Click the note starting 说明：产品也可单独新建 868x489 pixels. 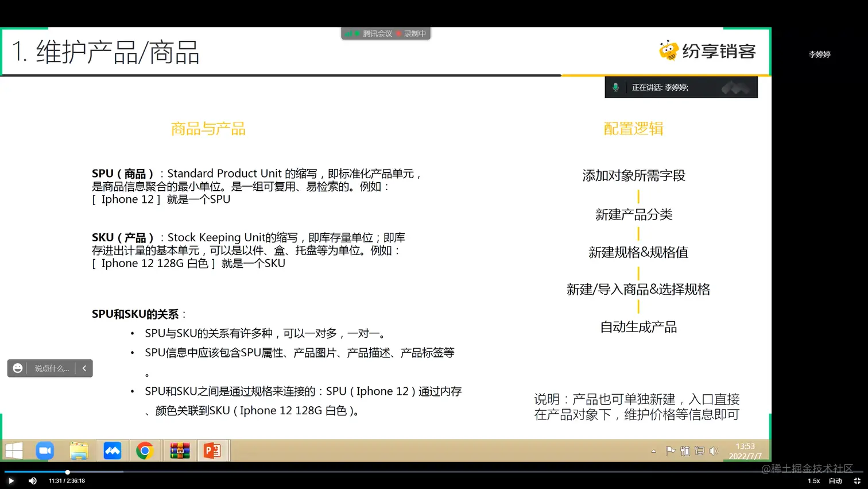[637, 407]
